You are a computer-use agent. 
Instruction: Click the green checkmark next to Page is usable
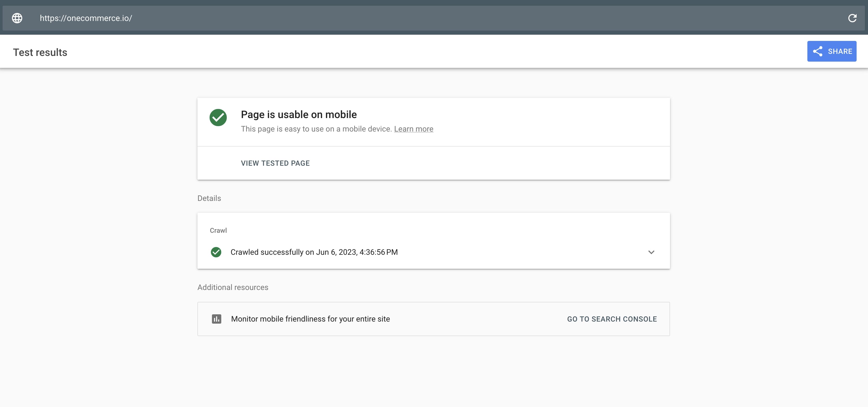coord(218,118)
